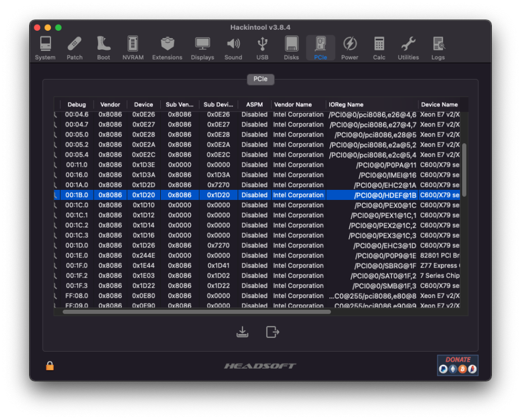Click the DONATE button
The height and width of the screenshot is (420, 521).
tap(458, 365)
